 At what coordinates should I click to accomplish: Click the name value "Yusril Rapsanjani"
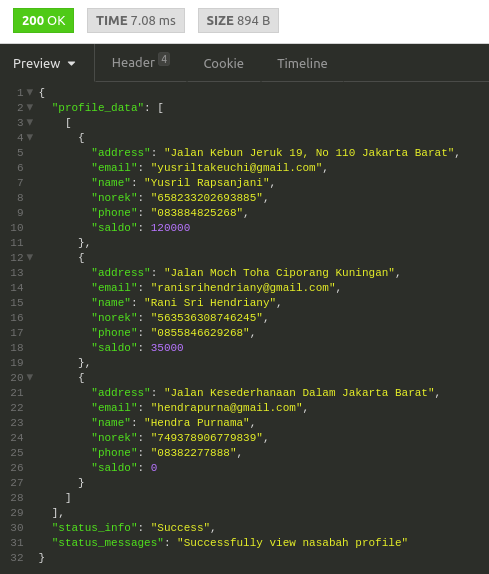click(207, 183)
